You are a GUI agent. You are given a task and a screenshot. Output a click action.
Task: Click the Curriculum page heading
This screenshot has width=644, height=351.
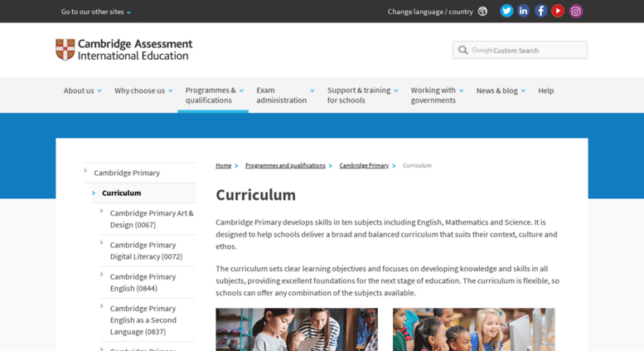click(255, 195)
